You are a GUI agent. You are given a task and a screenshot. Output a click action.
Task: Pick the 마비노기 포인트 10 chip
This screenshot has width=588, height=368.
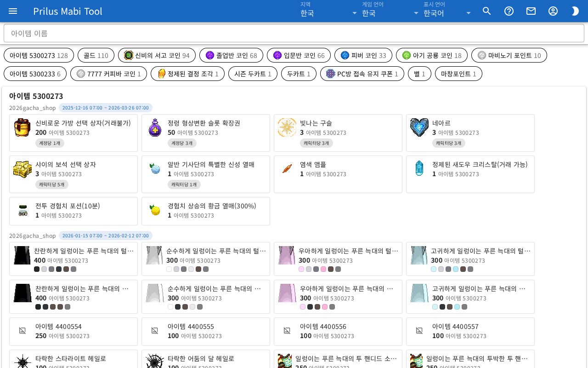509,55
